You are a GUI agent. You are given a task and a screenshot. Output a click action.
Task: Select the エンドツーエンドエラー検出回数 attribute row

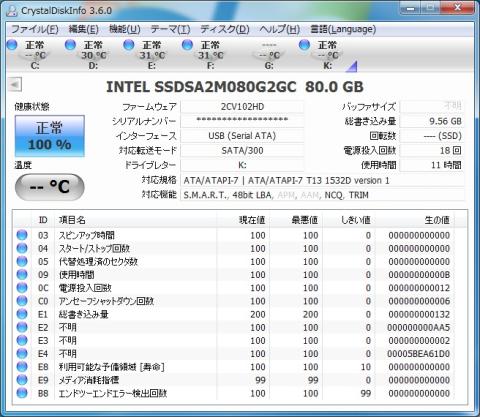coord(234,393)
